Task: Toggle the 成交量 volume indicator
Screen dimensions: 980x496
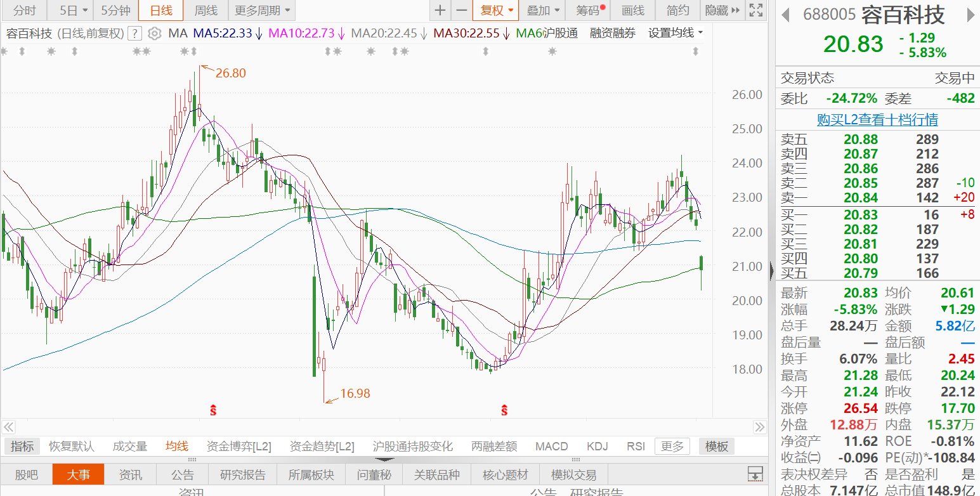Action: click(130, 447)
